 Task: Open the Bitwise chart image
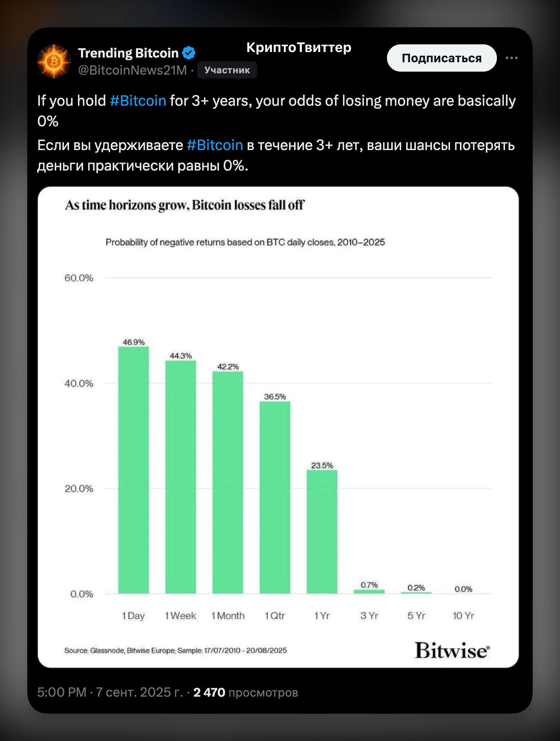click(278, 427)
